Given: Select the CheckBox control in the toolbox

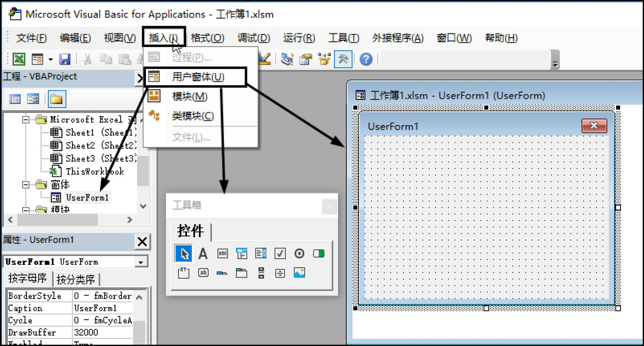Looking at the screenshot, I should coord(280,254).
